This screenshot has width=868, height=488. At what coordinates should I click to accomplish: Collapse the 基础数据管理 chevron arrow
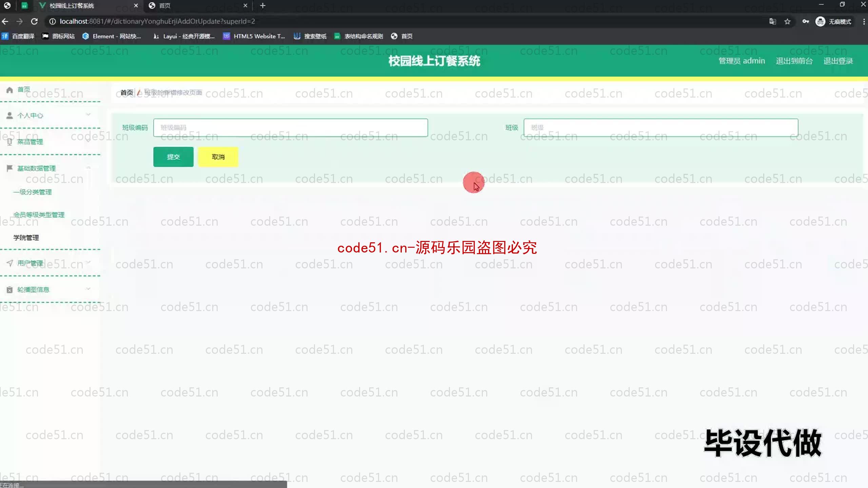(88, 167)
